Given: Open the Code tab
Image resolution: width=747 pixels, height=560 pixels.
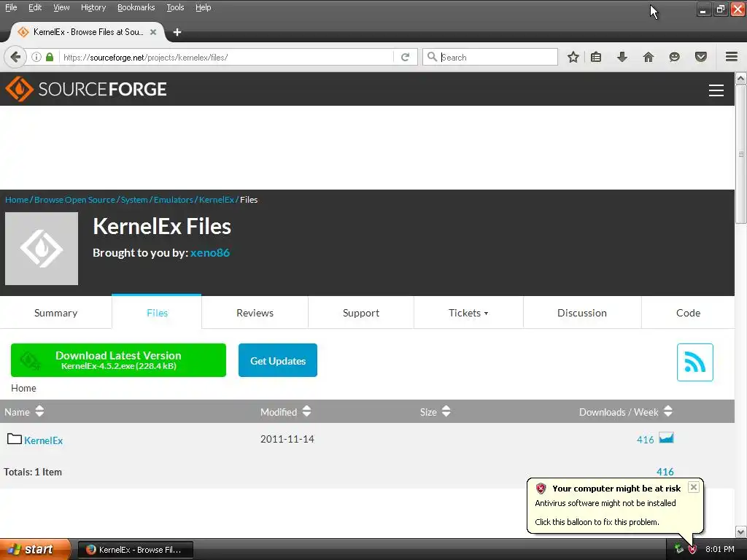Looking at the screenshot, I should pos(689,313).
